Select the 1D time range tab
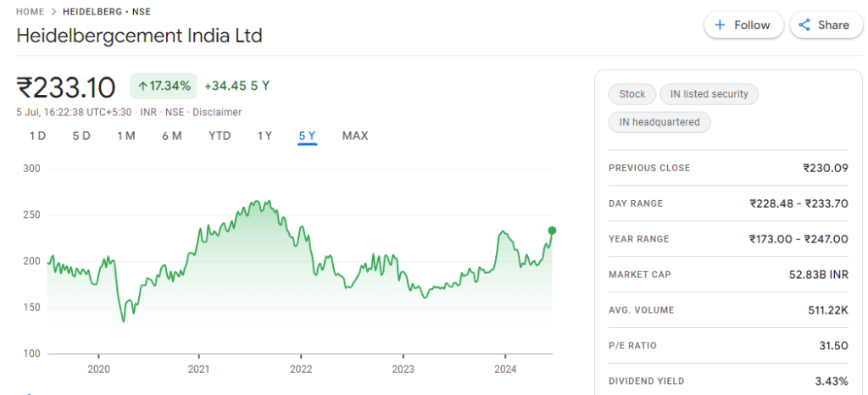The height and width of the screenshot is (395, 868). 37,136
